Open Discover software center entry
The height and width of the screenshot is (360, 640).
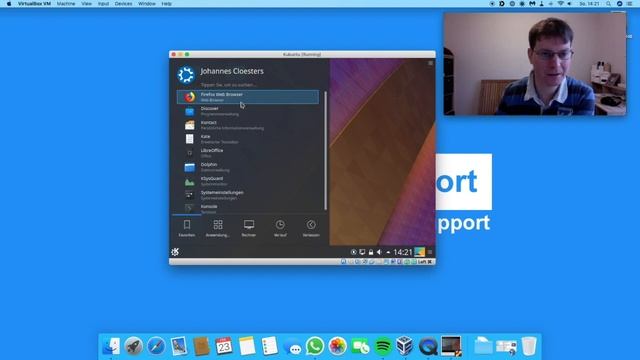point(248,111)
